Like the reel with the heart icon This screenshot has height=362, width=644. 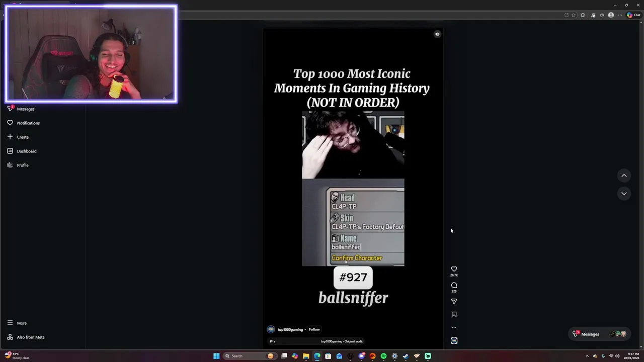[454, 269]
